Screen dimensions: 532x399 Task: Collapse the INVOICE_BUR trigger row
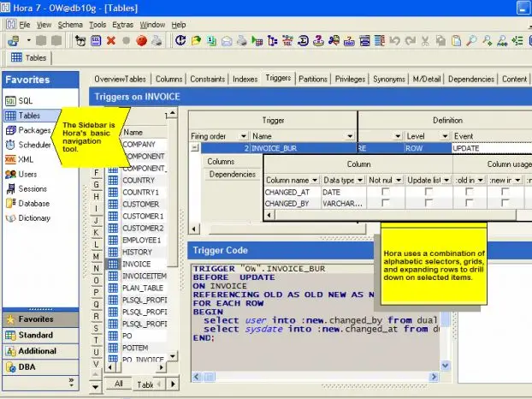(x=195, y=148)
